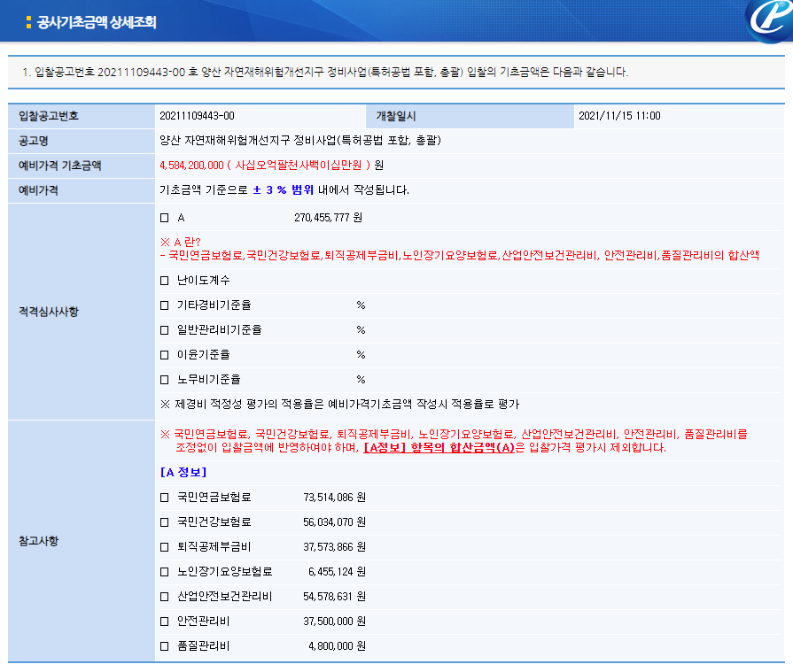Click the 일반관리비기준율 label
This screenshot has width=793, height=672.
coord(220,330)
